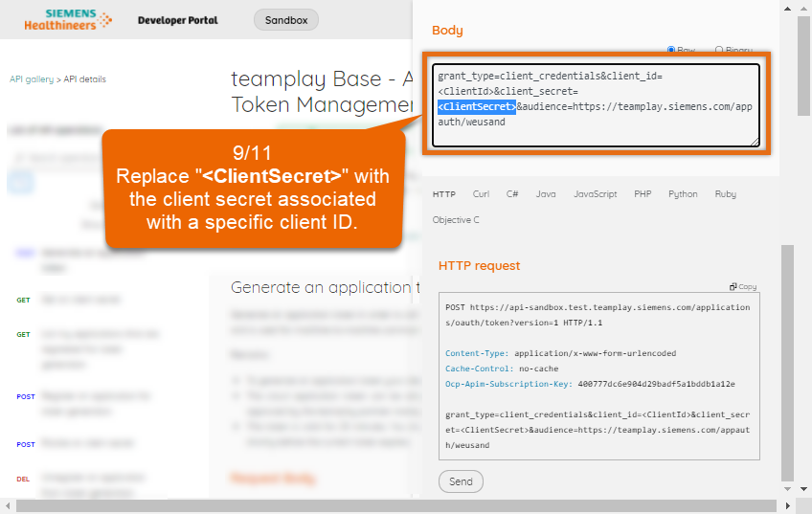Select the PHP code tab
The height and width of the screenshot is (514, 812).
click(x=643, y=194)
